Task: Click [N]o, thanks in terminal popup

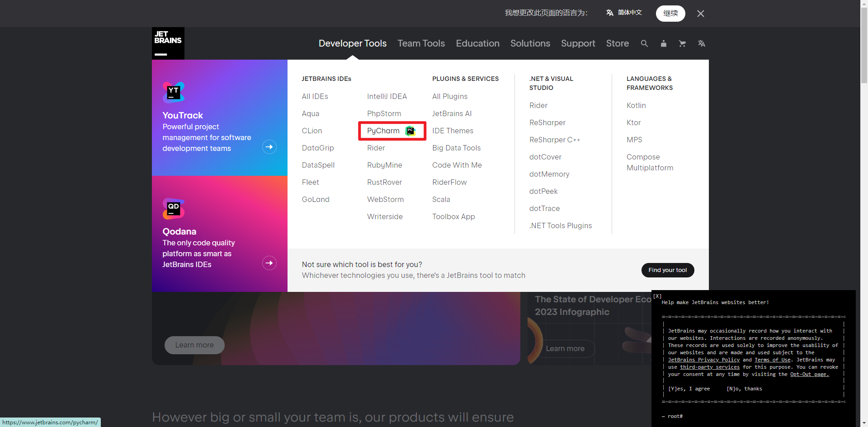Action: click(x=744, y=389)
